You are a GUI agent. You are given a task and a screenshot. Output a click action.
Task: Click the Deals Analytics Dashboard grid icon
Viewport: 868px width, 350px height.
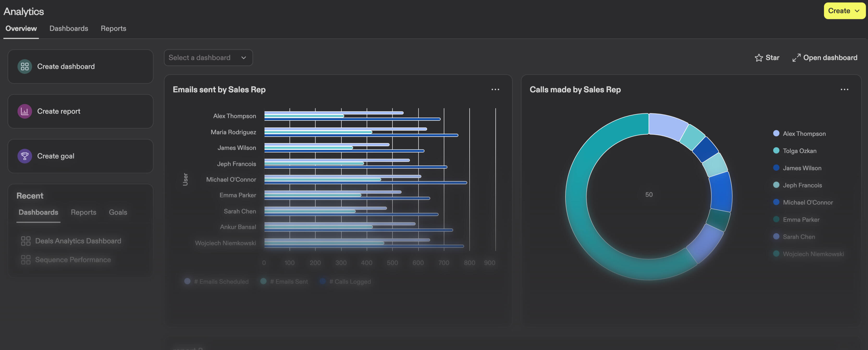coord(26,241)
